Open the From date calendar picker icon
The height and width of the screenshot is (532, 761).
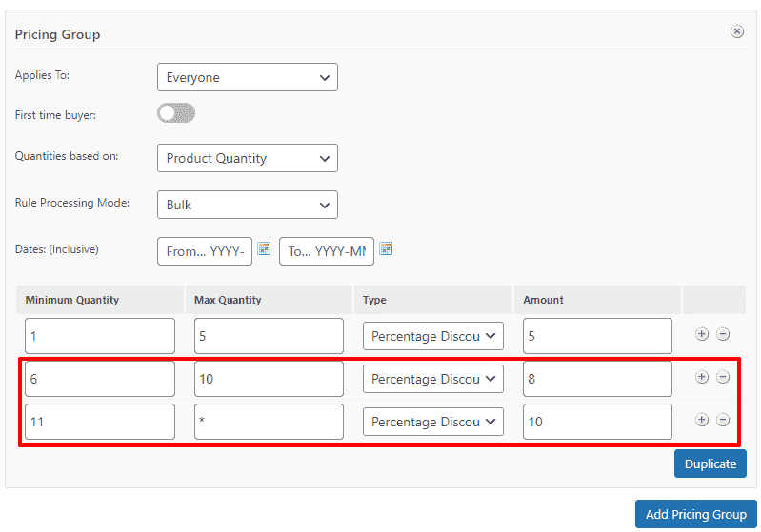point(264,248)
